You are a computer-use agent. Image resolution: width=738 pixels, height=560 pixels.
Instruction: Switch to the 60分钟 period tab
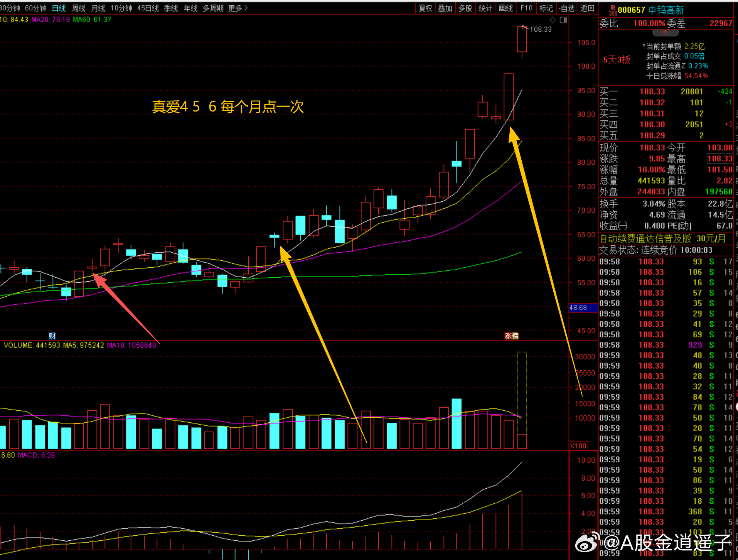tap(35, 8)
